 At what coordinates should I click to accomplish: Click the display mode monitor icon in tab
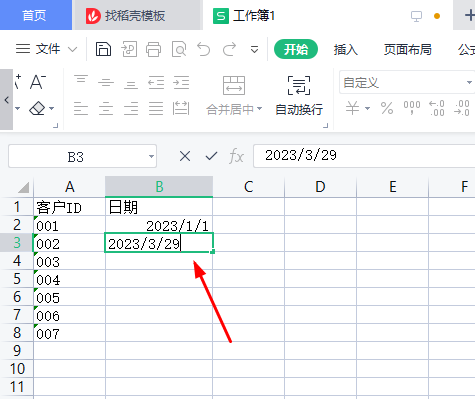[416, 16]
